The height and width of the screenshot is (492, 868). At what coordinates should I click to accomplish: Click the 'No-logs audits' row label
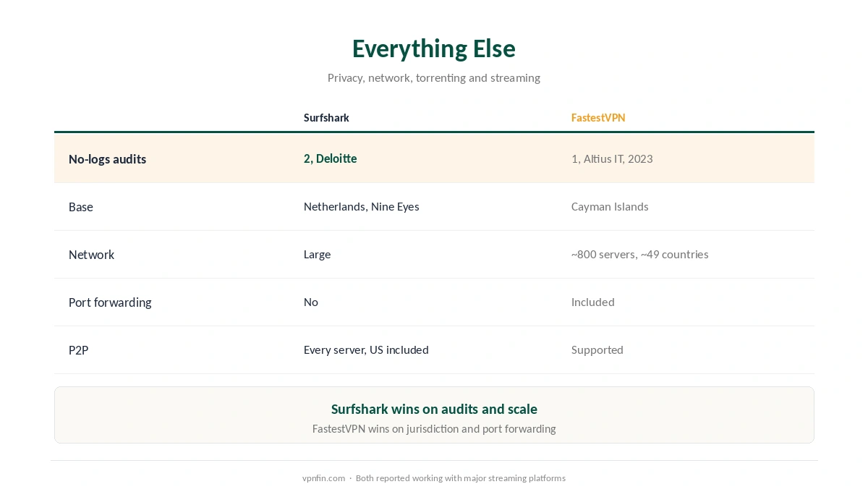(x=107, y=159)
